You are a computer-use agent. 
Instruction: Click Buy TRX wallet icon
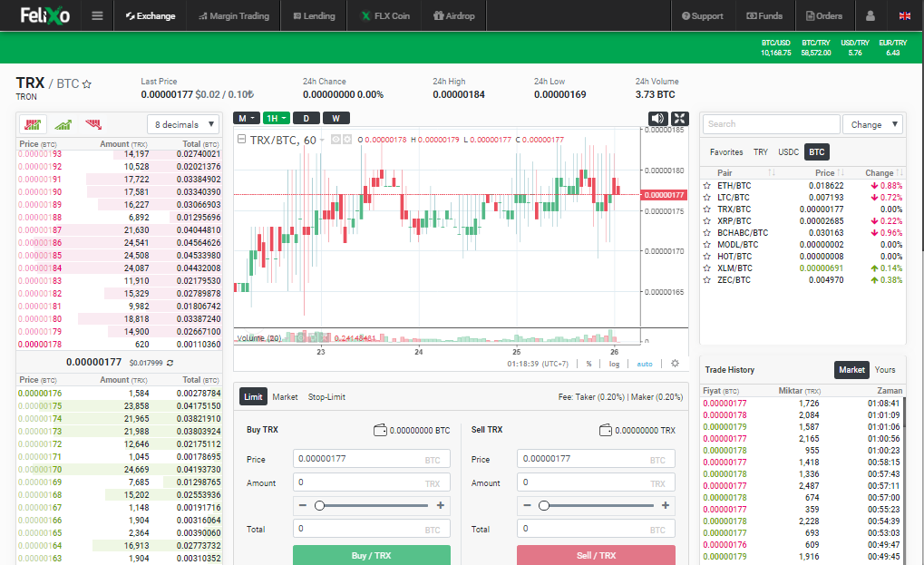click(x=380, y=430)
